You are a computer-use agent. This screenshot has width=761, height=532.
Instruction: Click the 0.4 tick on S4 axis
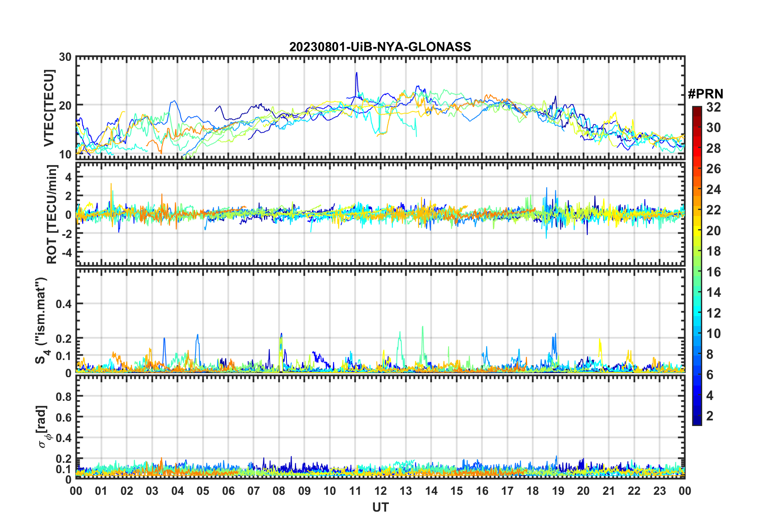pos(63,304)
